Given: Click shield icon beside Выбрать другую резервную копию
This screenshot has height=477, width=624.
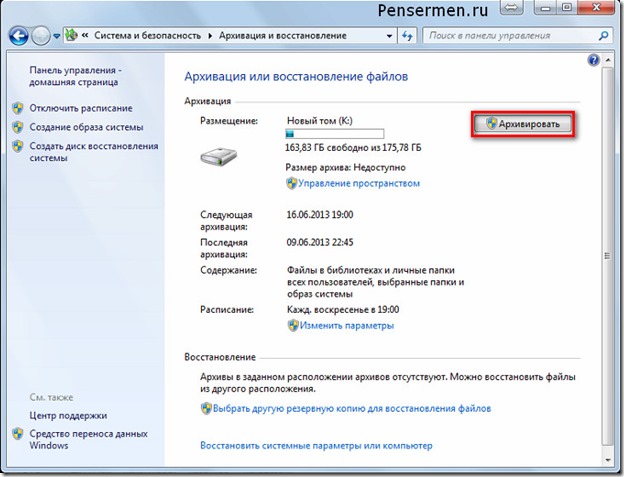Looking at the screenshot, I should coord(206,409).
